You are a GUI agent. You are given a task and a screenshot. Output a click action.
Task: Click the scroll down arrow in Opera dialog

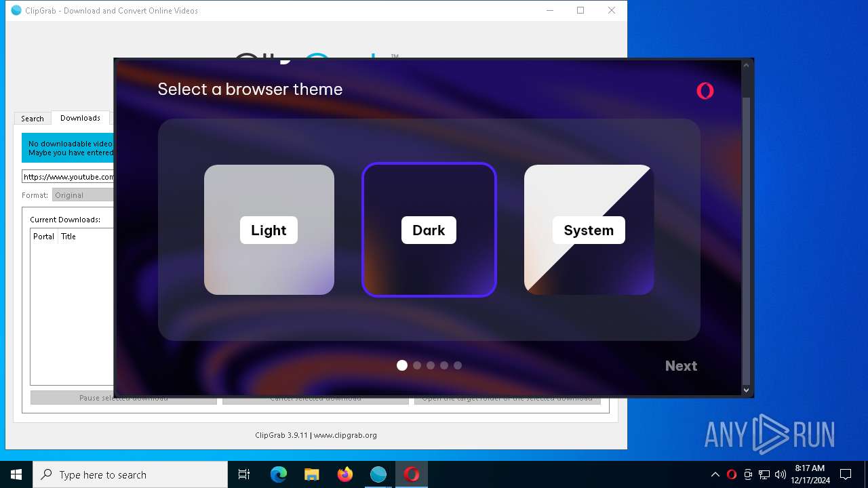(x=747, y=390)
